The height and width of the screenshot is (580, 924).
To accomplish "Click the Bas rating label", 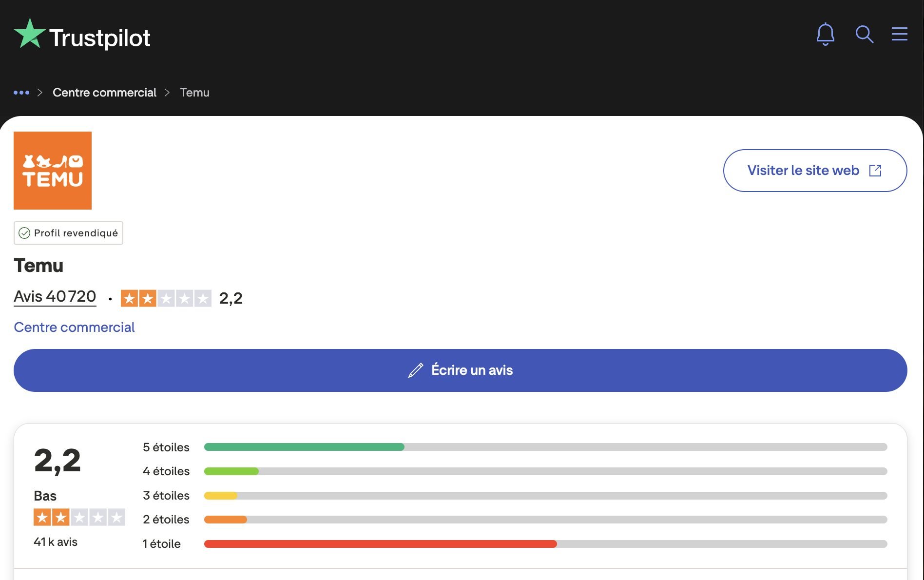I will coord(45,496).
